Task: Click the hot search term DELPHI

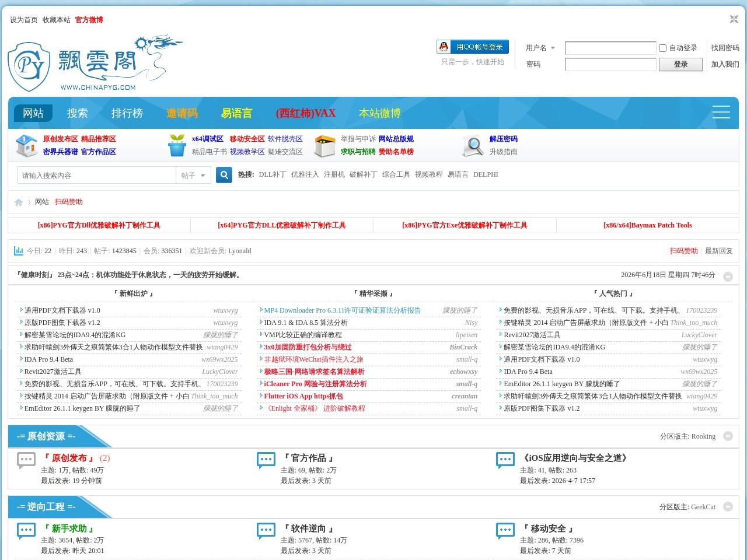Action: click(486, 174)
